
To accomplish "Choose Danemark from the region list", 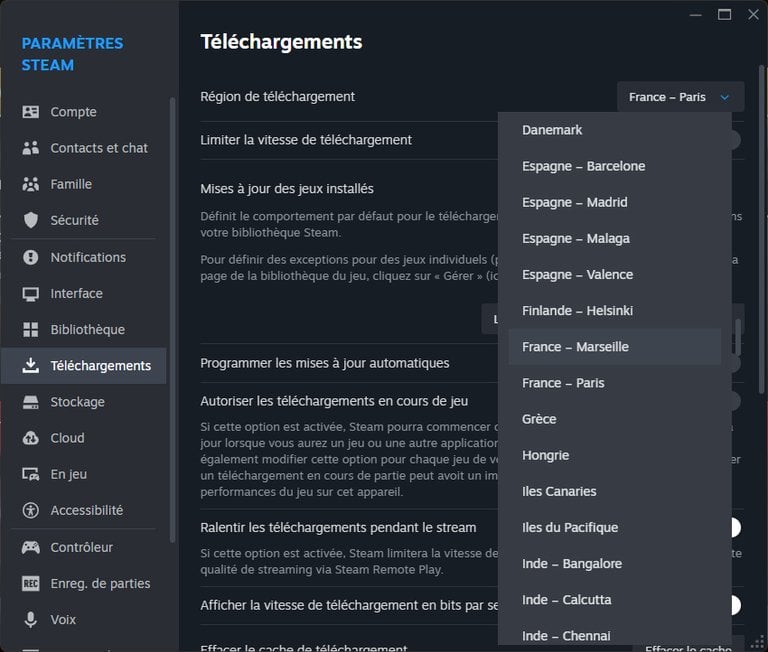I will (615, 130).
